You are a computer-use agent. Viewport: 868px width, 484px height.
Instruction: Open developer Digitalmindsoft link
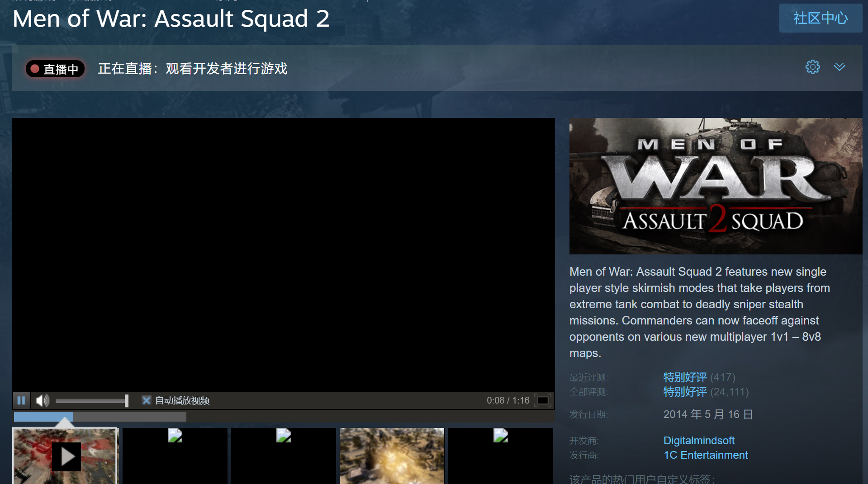point(699,440)
